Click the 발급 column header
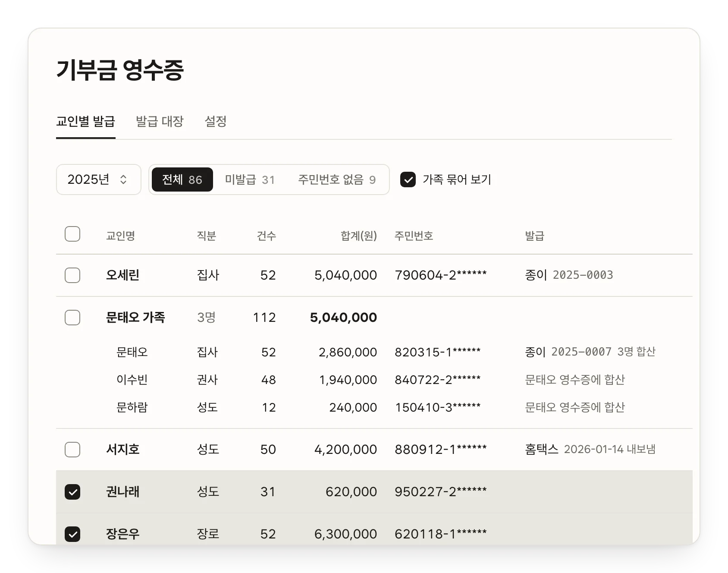 534,236
